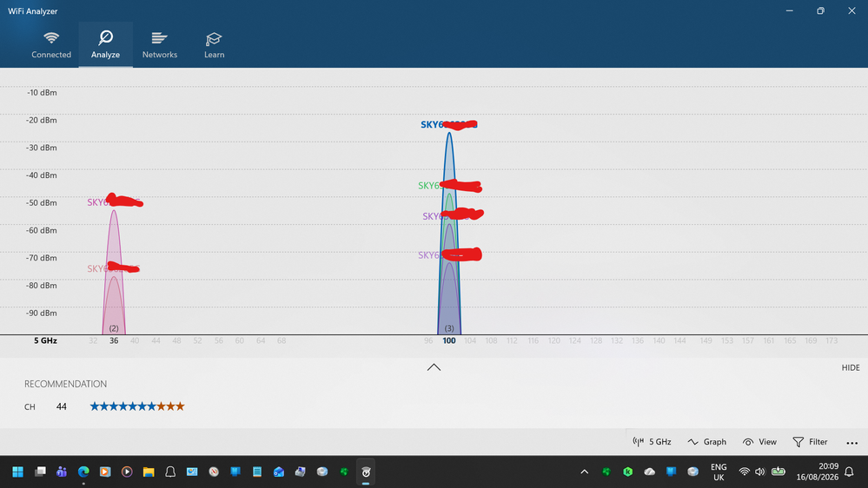Screen dimensions: 868x488
Task: Click the (3) network count on channel 100
Action: [x=449, y=328]
